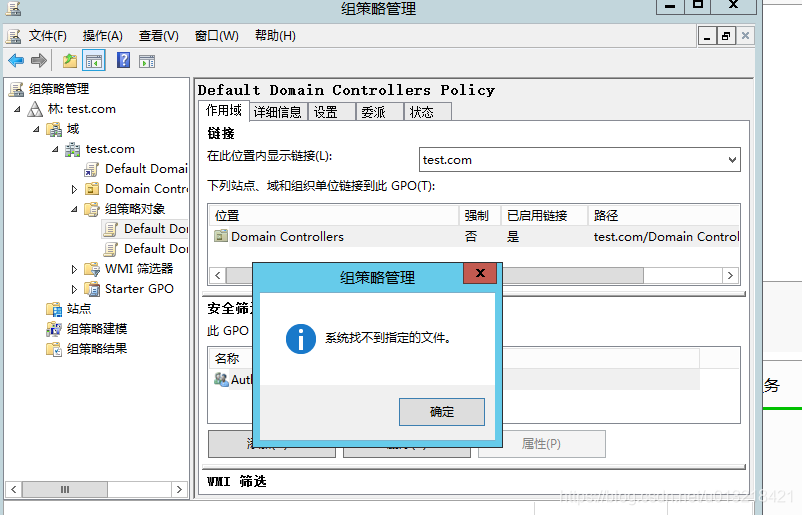Viewport: 802px width, 515px height.
Task: Click the 强制 column header
Action: pos(479,215)
